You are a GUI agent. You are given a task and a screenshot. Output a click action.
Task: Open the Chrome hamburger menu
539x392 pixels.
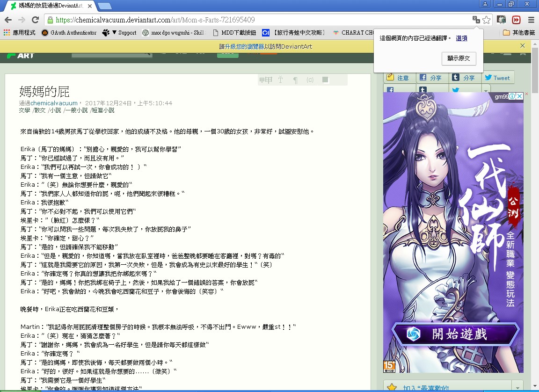531,20
